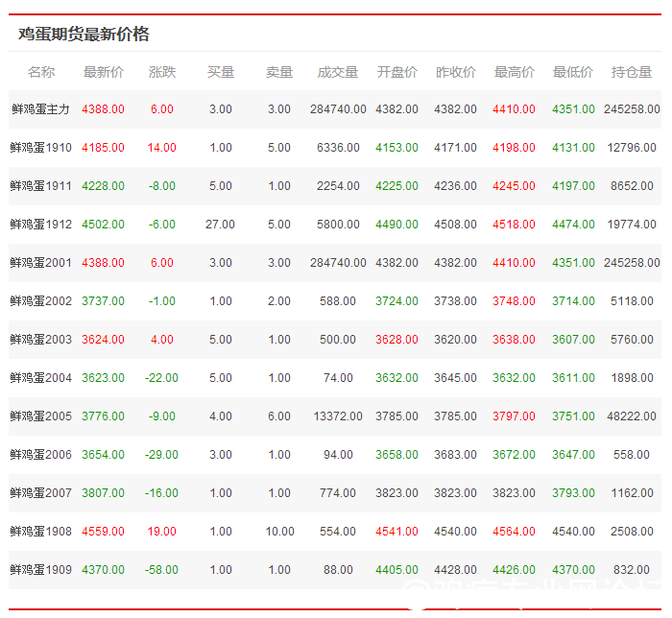Click latest price 3623.00 for 鲜鸡蛋2004
The height and width of the screenshot is (618, 672).
[x=103, y=378]
